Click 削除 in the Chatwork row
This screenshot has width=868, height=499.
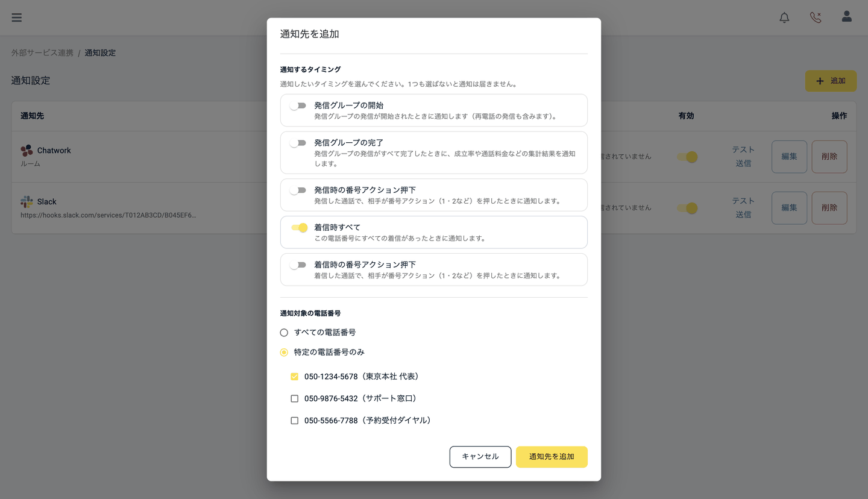tap(829, 157)
